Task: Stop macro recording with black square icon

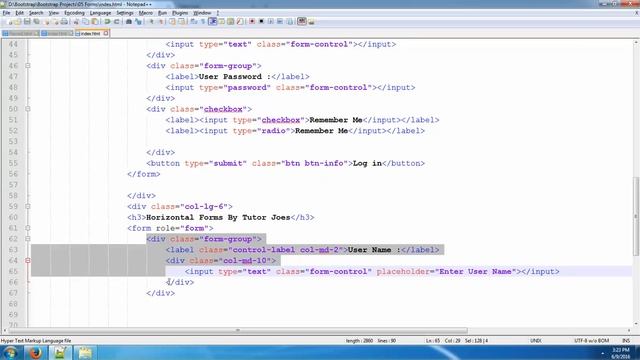Action: click(x=261, y=21)
